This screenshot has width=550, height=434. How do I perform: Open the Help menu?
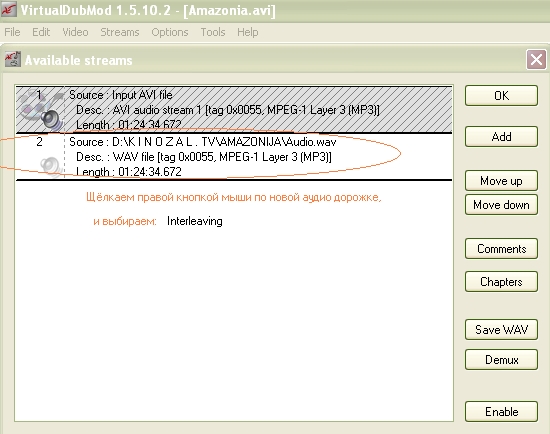point(248,32)
